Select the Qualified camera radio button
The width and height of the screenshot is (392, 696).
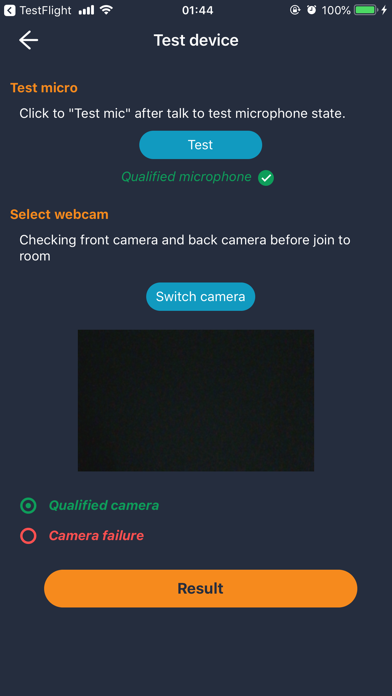[28, 506]
